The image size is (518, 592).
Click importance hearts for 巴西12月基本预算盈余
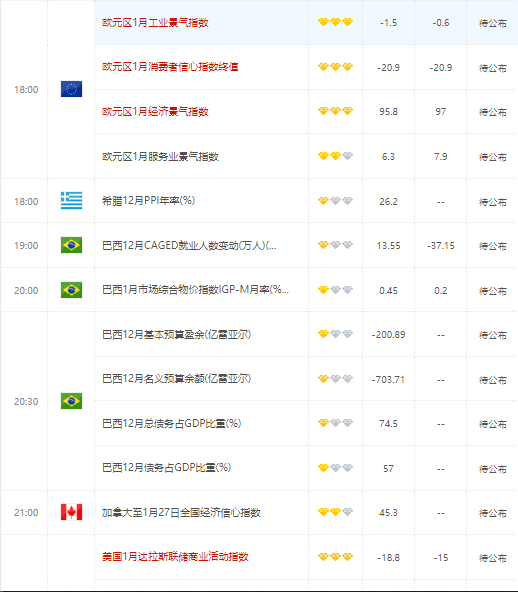click(x=335, y=334)
